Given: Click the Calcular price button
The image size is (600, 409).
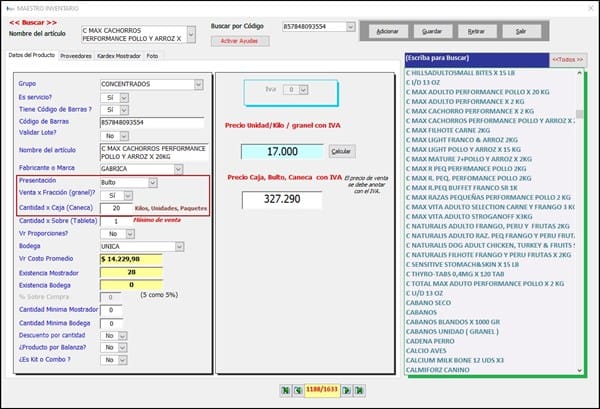Looking at the screenshot, I should [x=342, y=152].
